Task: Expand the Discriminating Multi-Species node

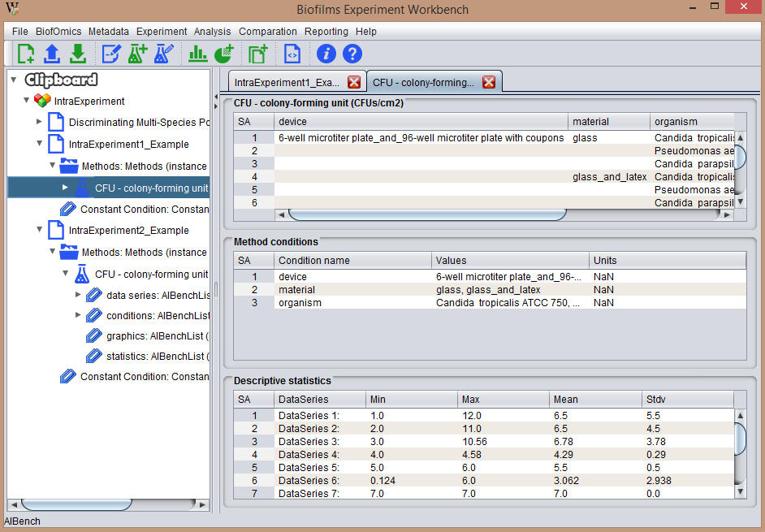Action: tap(40, 122)
